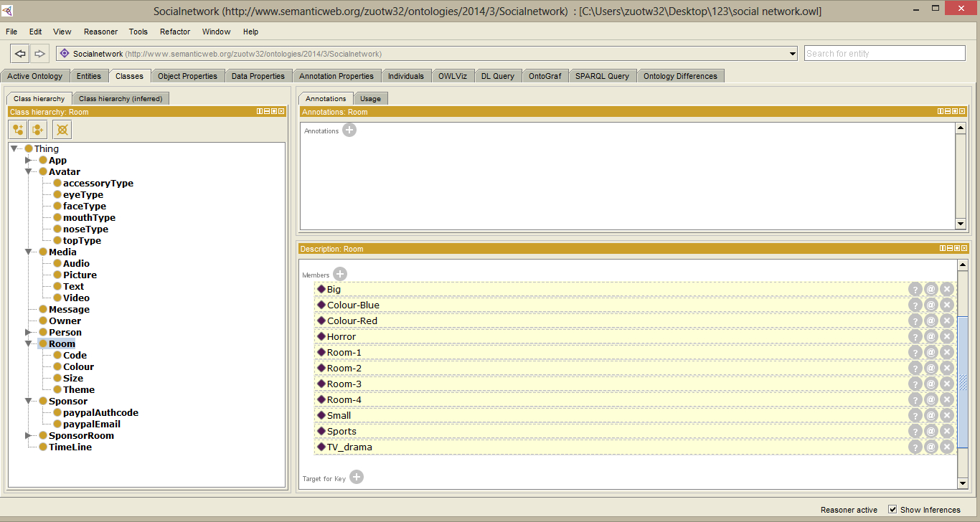Switch to Class hierarchy (inferred) tab
This screenshot has width=980, height=522.
121,98
